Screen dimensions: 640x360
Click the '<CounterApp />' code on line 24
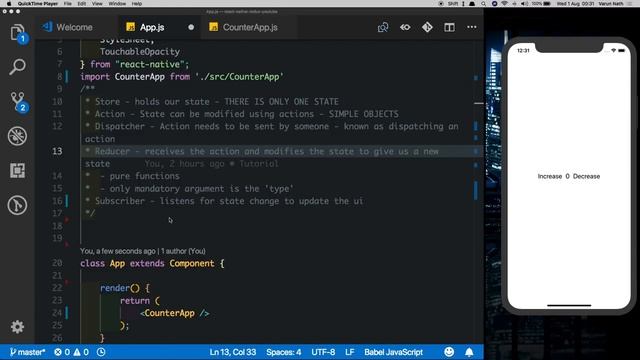point(175,313)
